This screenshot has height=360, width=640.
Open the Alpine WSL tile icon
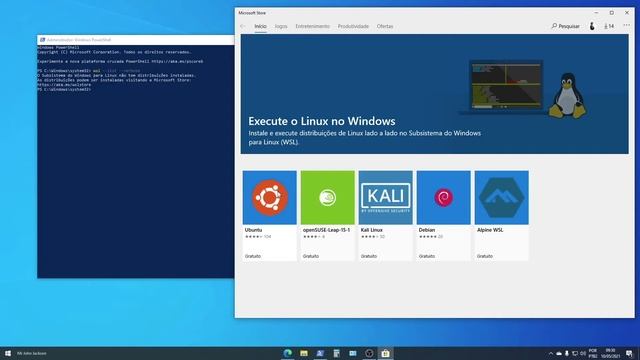502,198
